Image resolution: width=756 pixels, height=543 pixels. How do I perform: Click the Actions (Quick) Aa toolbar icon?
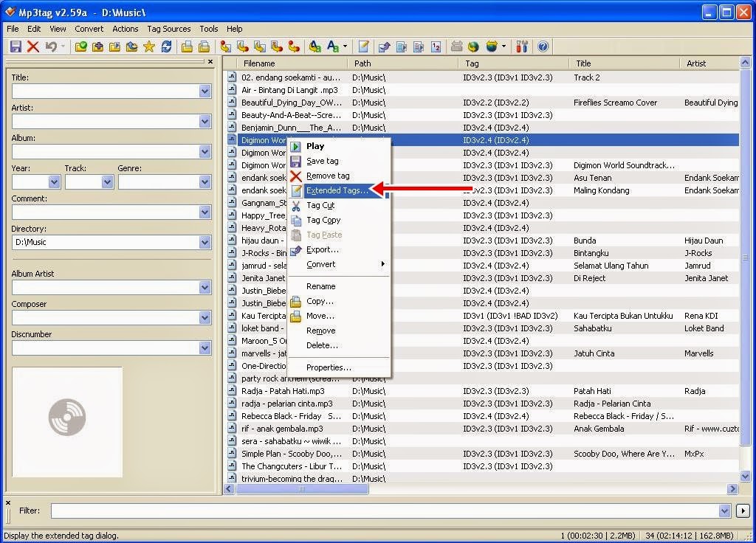[x=333, y=46]
